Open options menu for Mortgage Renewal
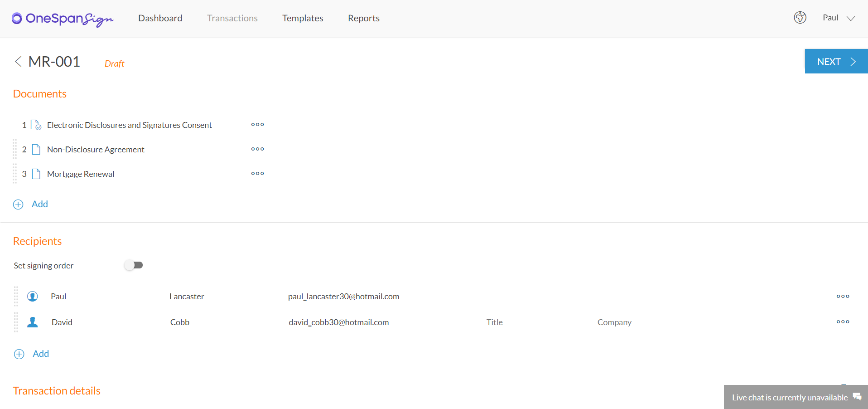This screenshot has width=868, height=409. coord(258,174)
